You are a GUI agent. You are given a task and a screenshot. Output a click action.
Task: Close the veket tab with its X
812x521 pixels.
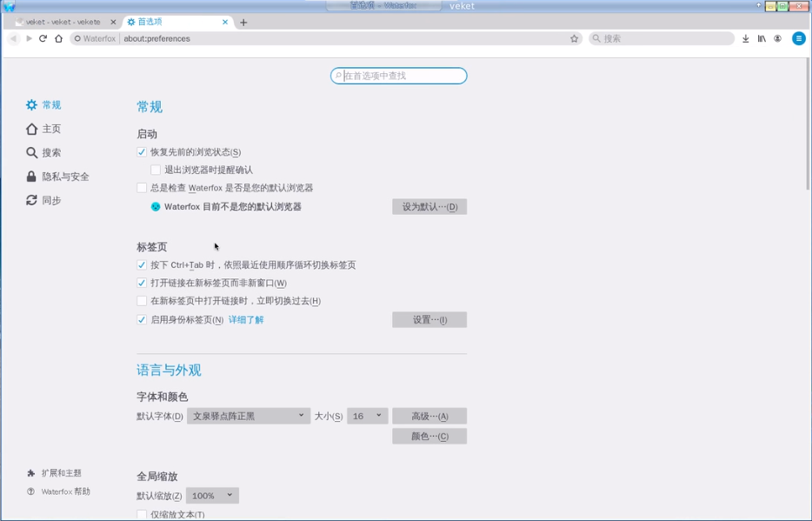[x=113, y=22]
